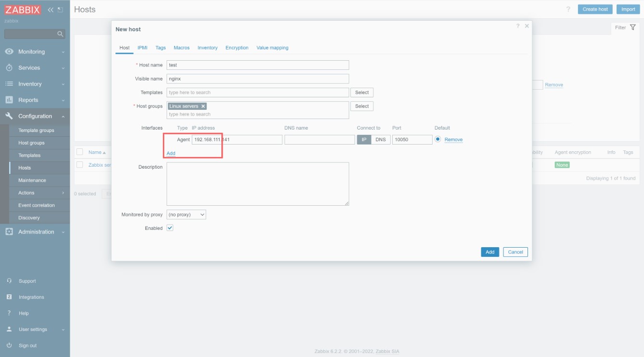This screenshot has width=644, height=357.
Task: Click the help icon next to Create host
Action: 568,9
